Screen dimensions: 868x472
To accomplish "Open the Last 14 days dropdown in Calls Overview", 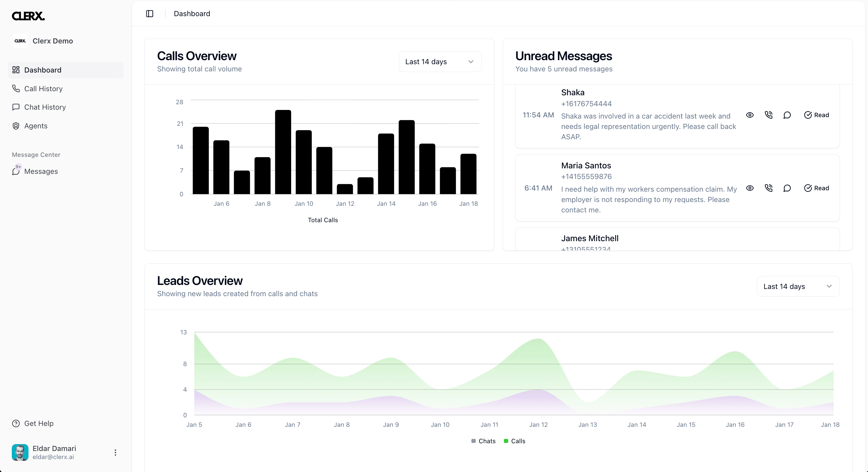I will [440, 61].
